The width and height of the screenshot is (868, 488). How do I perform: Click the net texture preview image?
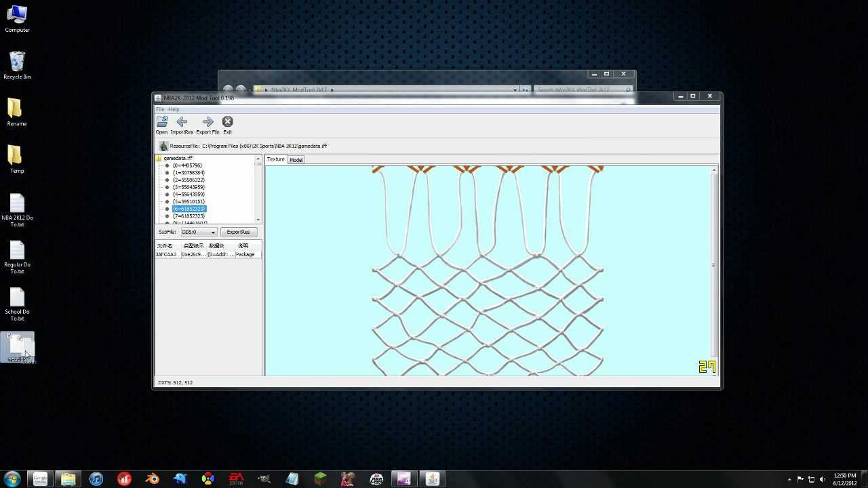488,270
